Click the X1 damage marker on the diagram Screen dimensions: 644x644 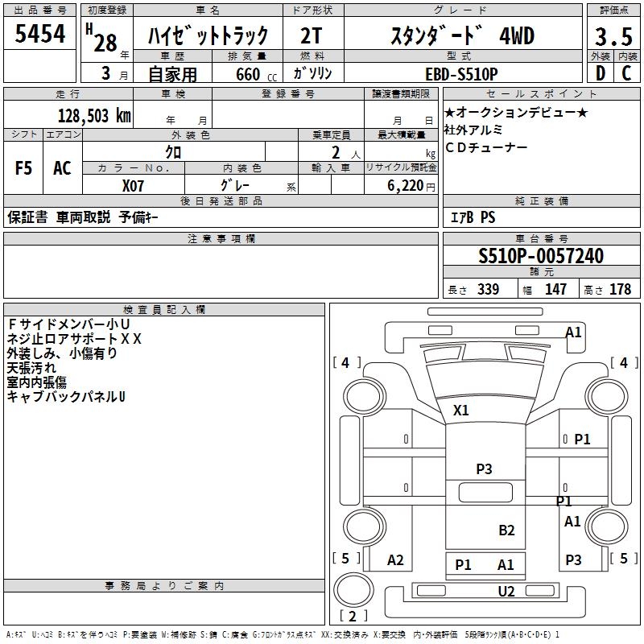click(460, 410)
